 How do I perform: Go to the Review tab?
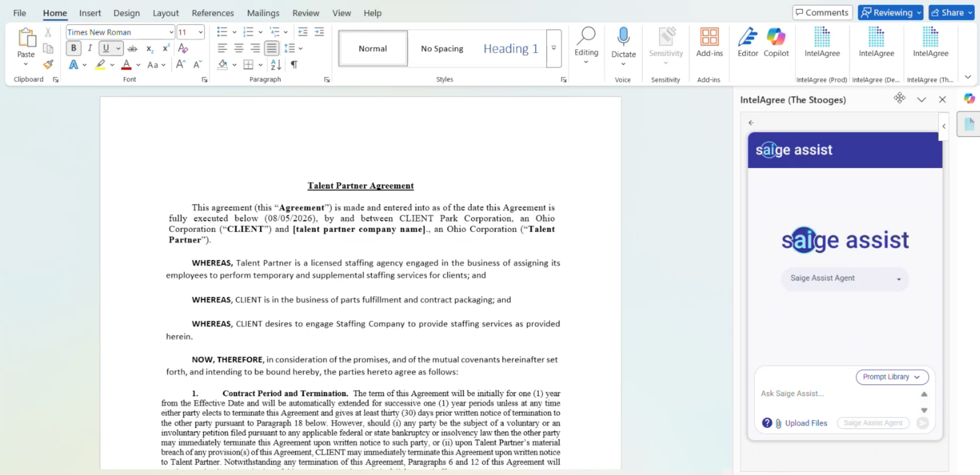click(x=306, y=13)
